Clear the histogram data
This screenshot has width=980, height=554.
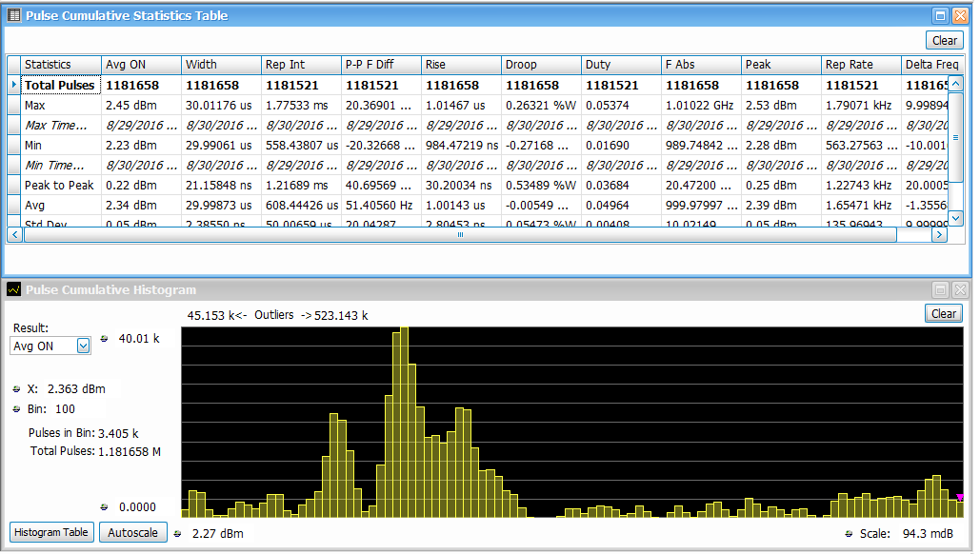943,314
